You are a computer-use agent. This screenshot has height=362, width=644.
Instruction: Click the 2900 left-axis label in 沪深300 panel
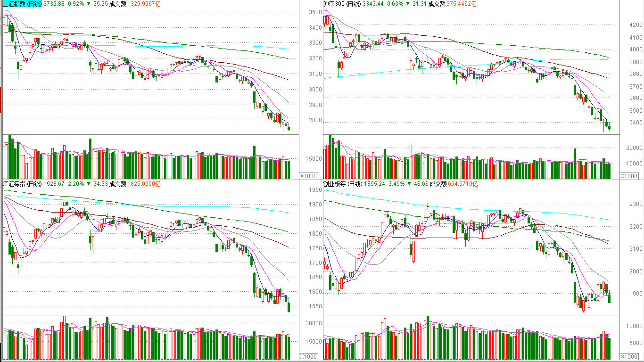click(x=315, y=105)
